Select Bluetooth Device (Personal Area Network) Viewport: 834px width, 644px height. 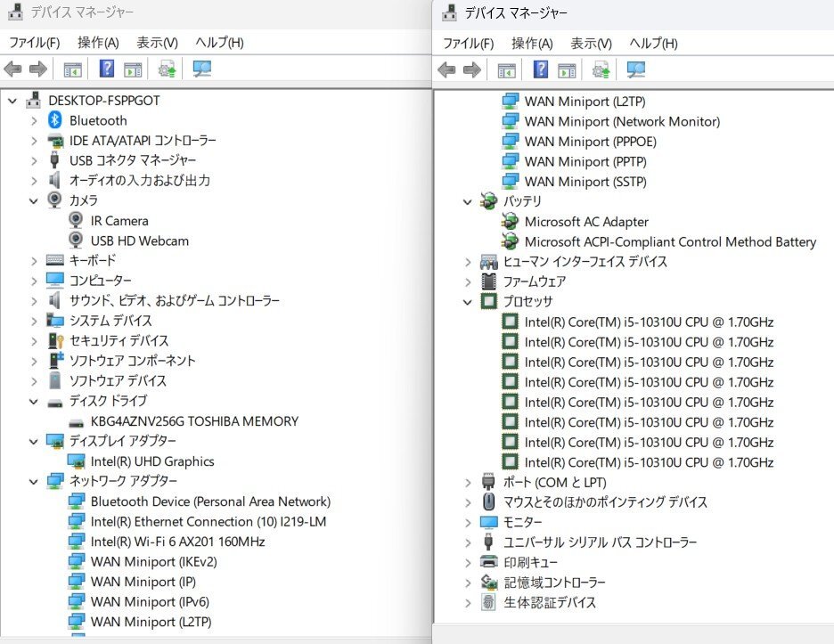pos(210,501)
